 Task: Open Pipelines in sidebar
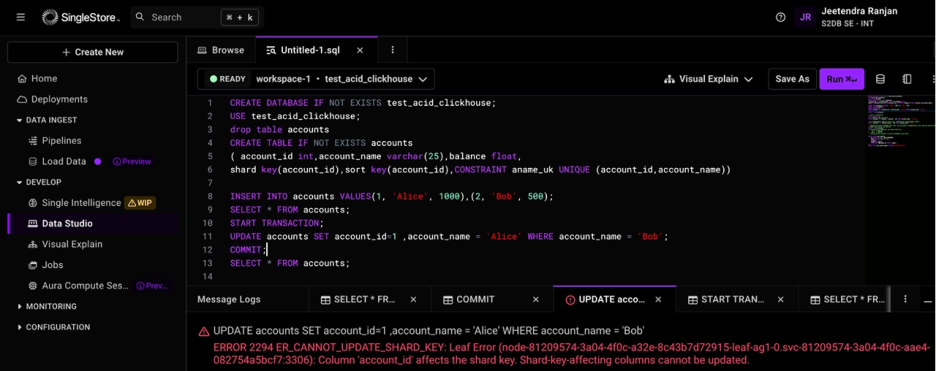[x=55, y=141]
